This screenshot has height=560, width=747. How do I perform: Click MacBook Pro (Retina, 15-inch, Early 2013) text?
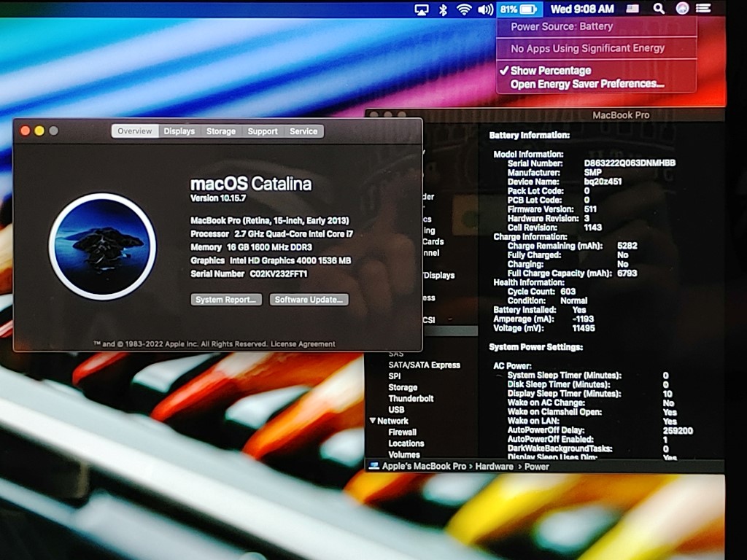pos(270,220)
